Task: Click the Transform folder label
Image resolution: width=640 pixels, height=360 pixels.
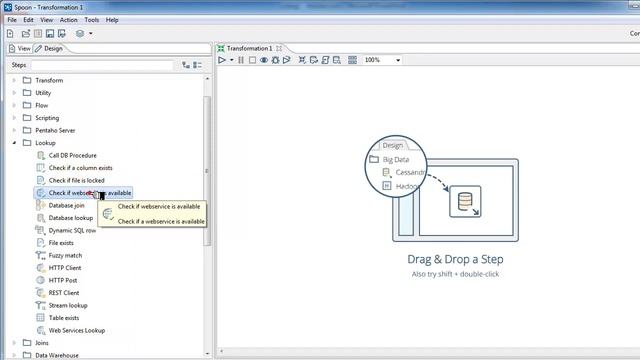Action: point(49,80)
